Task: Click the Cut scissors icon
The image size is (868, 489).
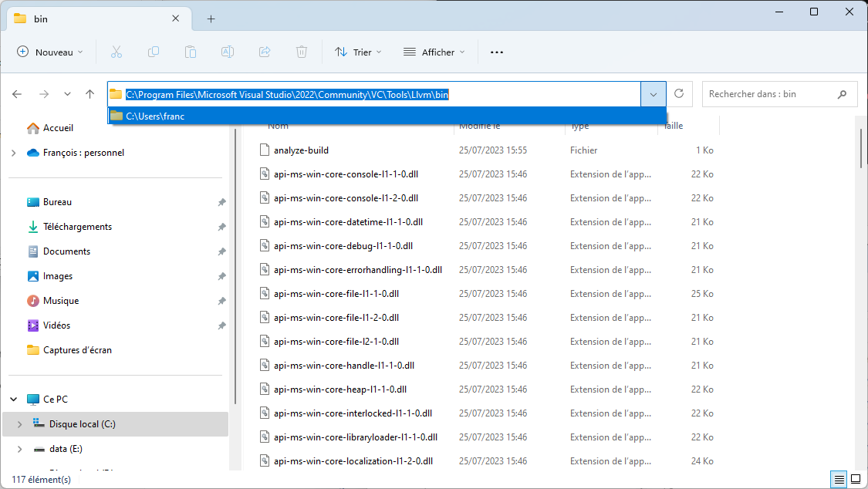Action: coord(117,52)
